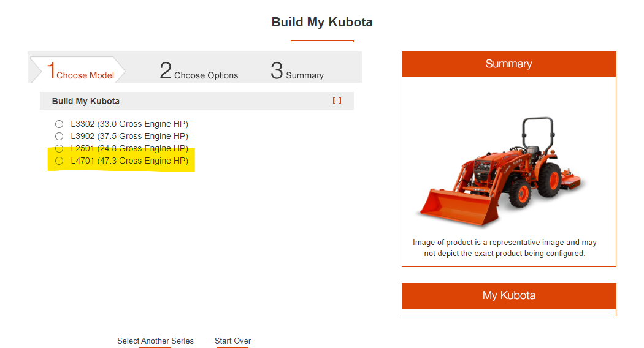Image resolution: width=644 pixels, height=348 pixels.
Task: Go to step 2 Choose Options
Action: click(x=199, y=71)
